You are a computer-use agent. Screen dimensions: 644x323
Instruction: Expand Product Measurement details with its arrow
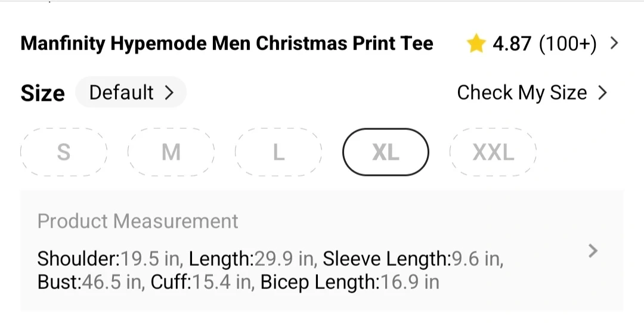(x=593, y=251)
